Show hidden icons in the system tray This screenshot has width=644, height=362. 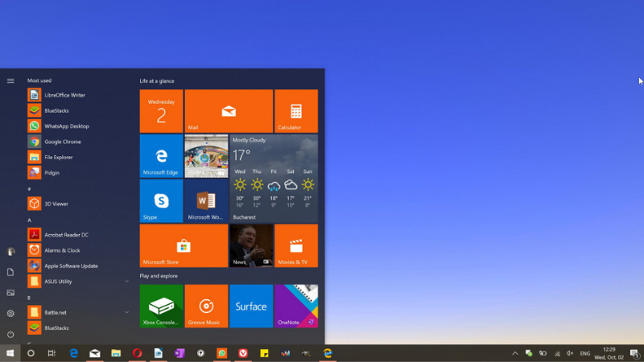pos(515,353)
